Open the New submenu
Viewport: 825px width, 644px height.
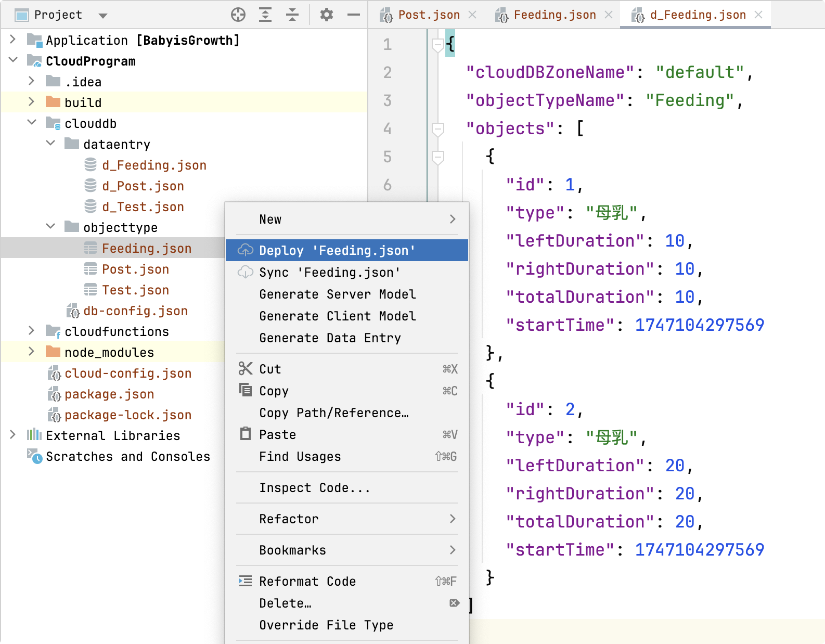pos(347,219)
